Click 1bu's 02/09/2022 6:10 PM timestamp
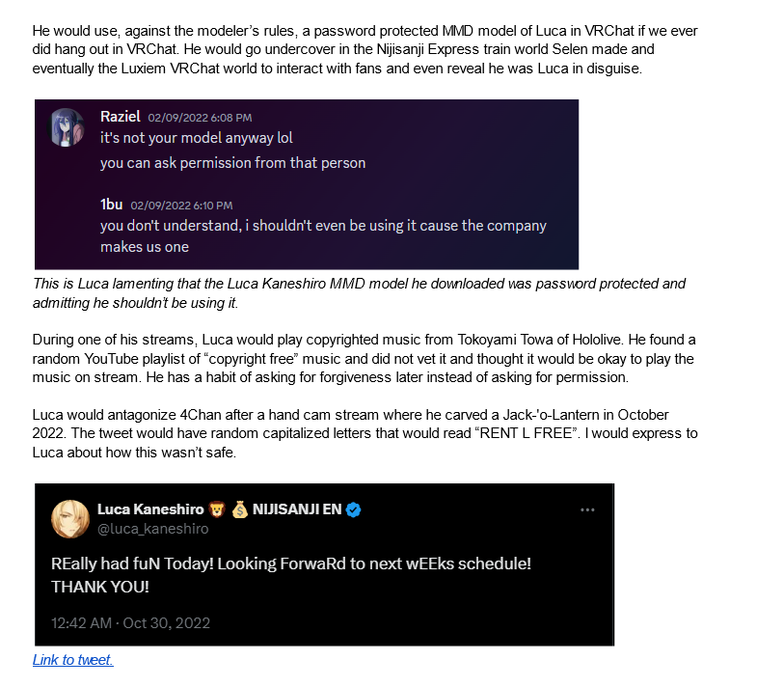The height and width of the screenshot is (687, 784). pyautogui.click(x=181, y=206)
